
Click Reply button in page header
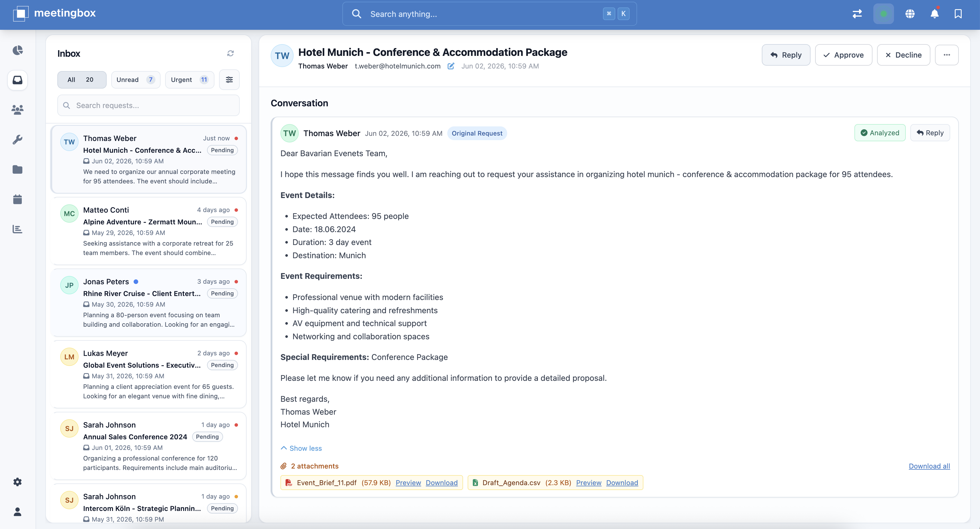[786, 55]
